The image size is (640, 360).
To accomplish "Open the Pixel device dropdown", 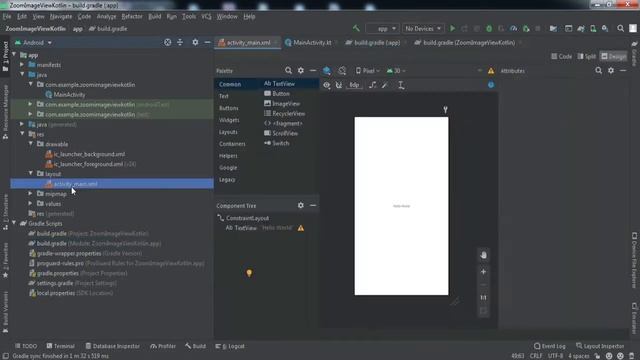I will click(367, 71).
